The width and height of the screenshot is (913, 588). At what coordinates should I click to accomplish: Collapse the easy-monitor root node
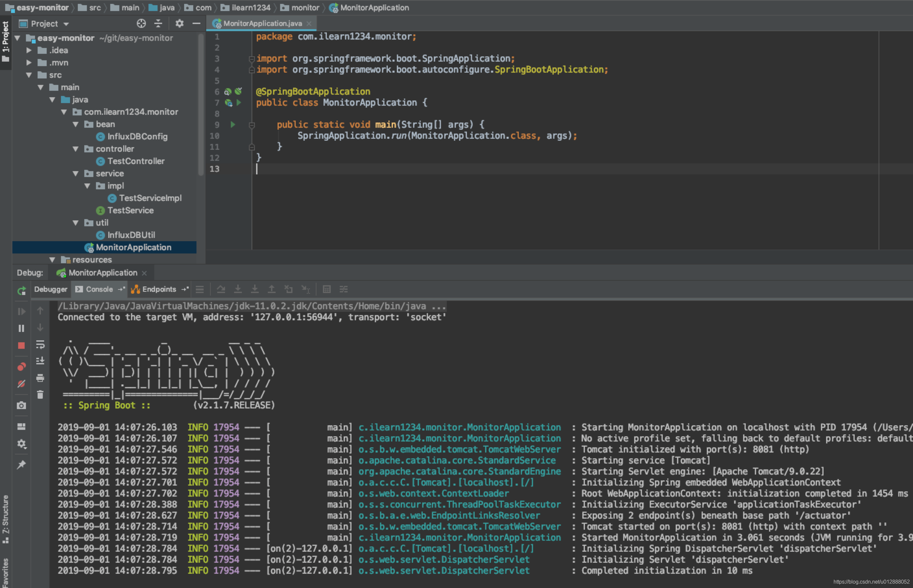(x=17, y=38)
